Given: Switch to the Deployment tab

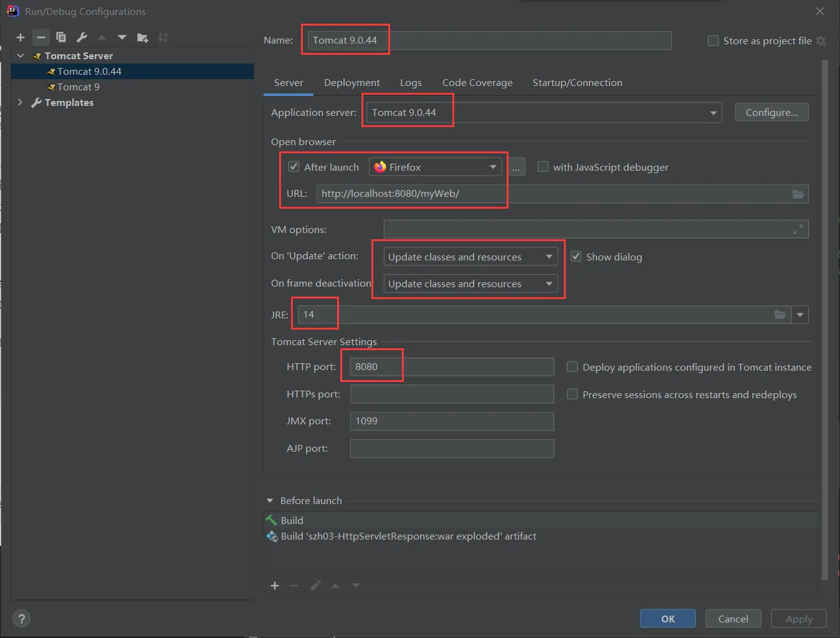Looking at the screenshot, I should click(351, 83).
